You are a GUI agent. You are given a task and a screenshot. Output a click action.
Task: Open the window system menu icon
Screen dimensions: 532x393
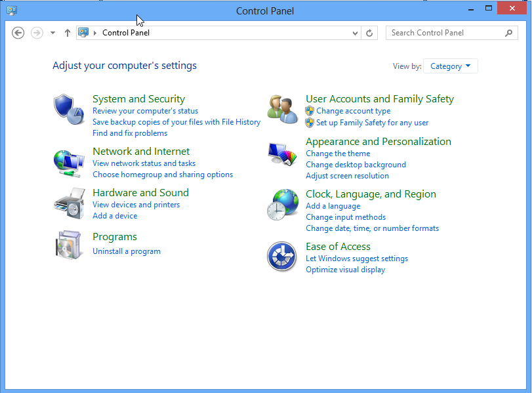(x=11, y=10)
